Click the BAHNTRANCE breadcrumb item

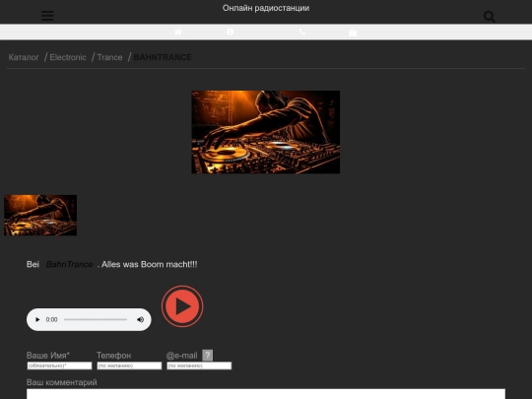[163, 57]
